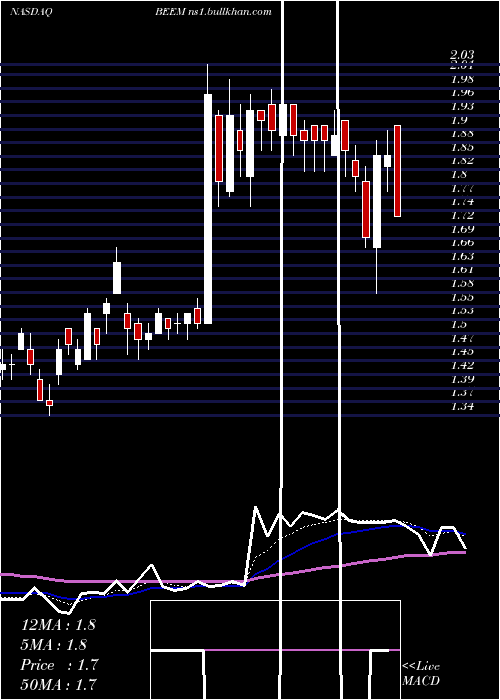Click the 1.9 price axis label

(460, 120)
